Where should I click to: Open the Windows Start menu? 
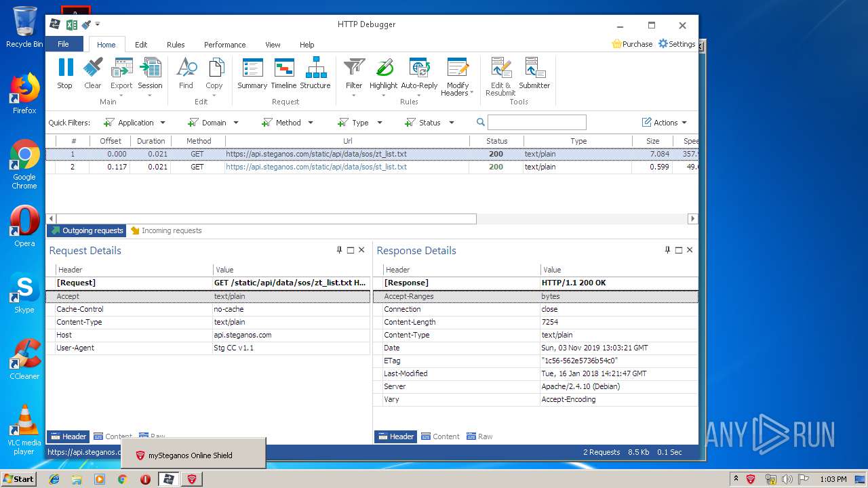coord(19,479)
